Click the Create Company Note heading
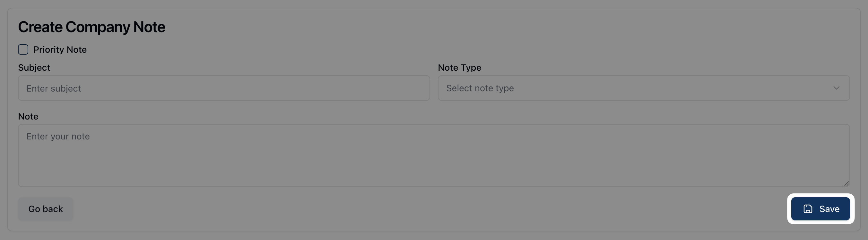The width and height of the screenshot is (868, 240). point(92,27)
